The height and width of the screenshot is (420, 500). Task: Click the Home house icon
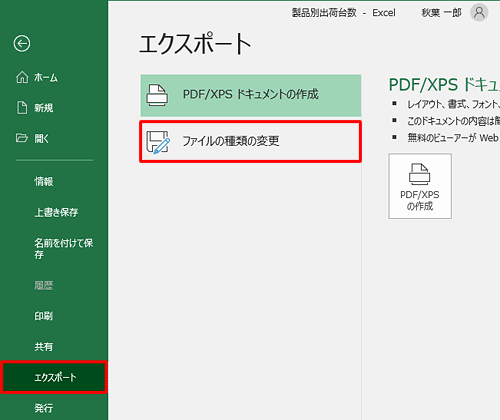coord(22,77)
